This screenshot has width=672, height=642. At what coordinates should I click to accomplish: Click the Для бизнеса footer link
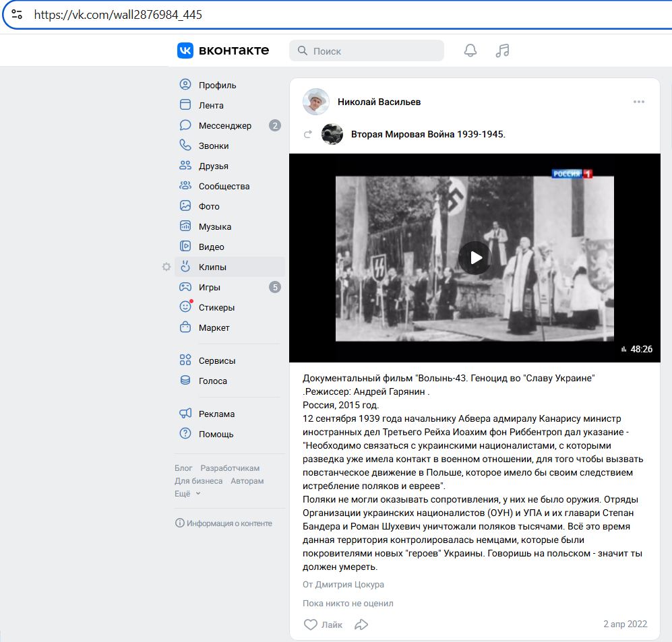[x=198, y=480]
